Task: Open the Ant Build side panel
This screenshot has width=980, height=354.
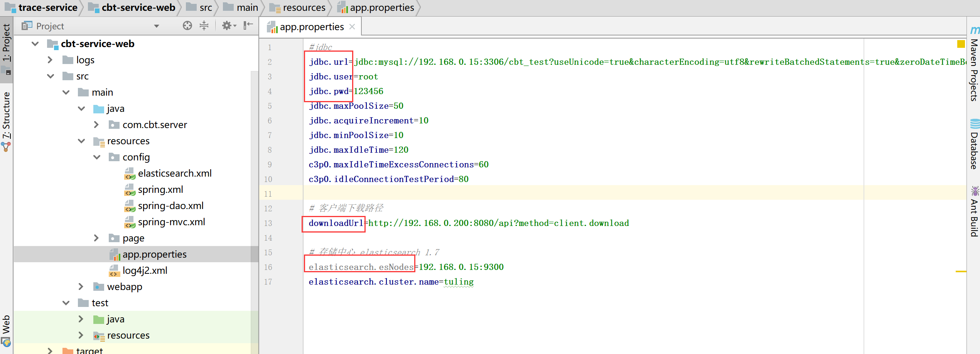Action: click(x=974, y=212)
